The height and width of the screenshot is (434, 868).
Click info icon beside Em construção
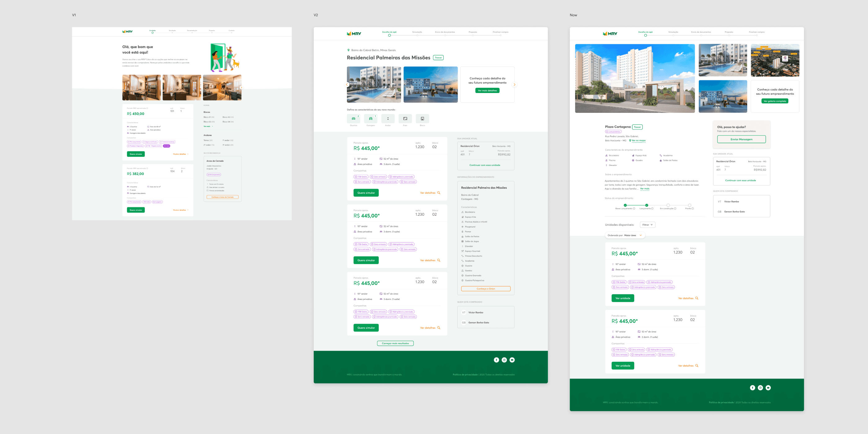(675, 209)
